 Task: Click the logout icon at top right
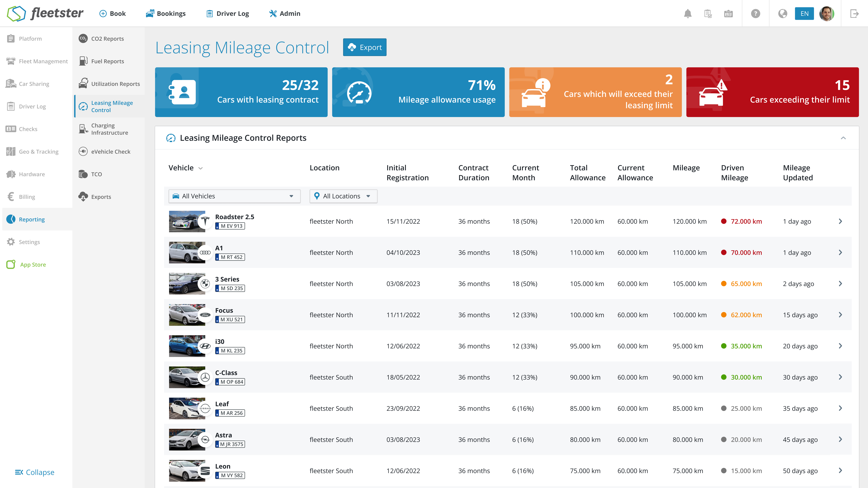tap(854, 13)
